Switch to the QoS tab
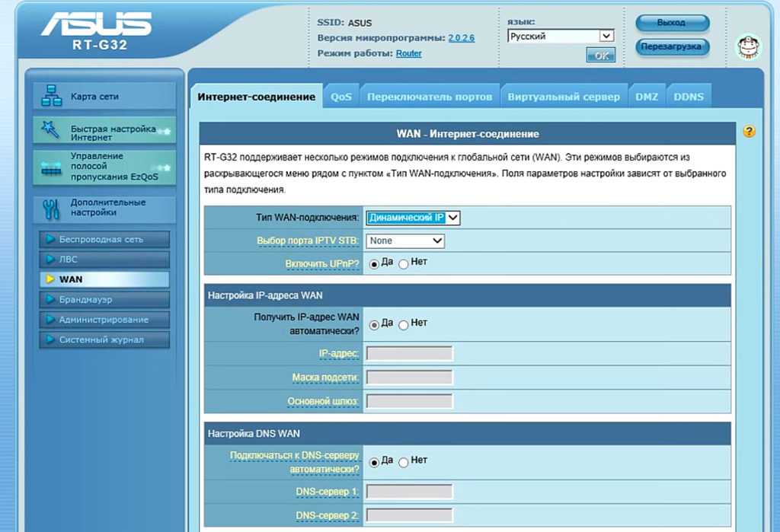 tap(341, 97)
